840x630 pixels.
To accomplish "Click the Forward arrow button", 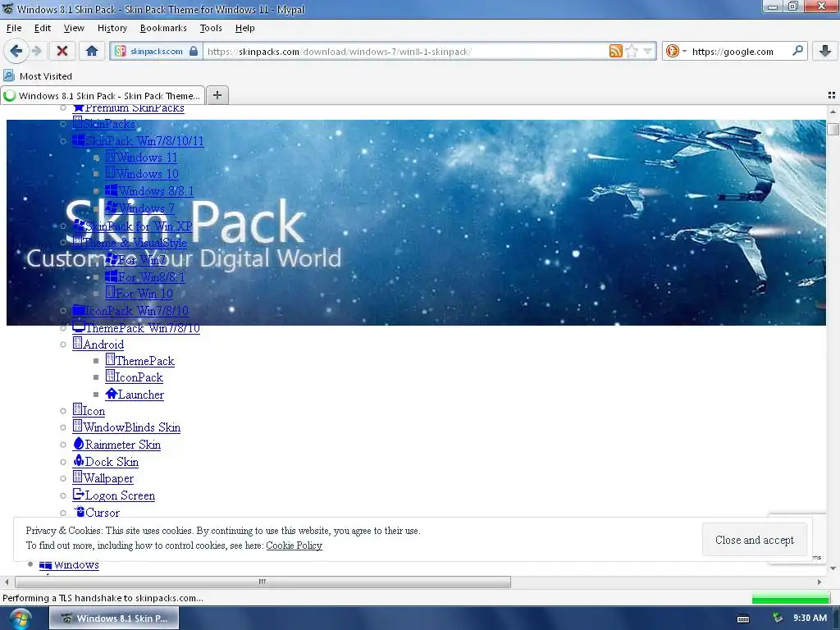I will 36,52.
